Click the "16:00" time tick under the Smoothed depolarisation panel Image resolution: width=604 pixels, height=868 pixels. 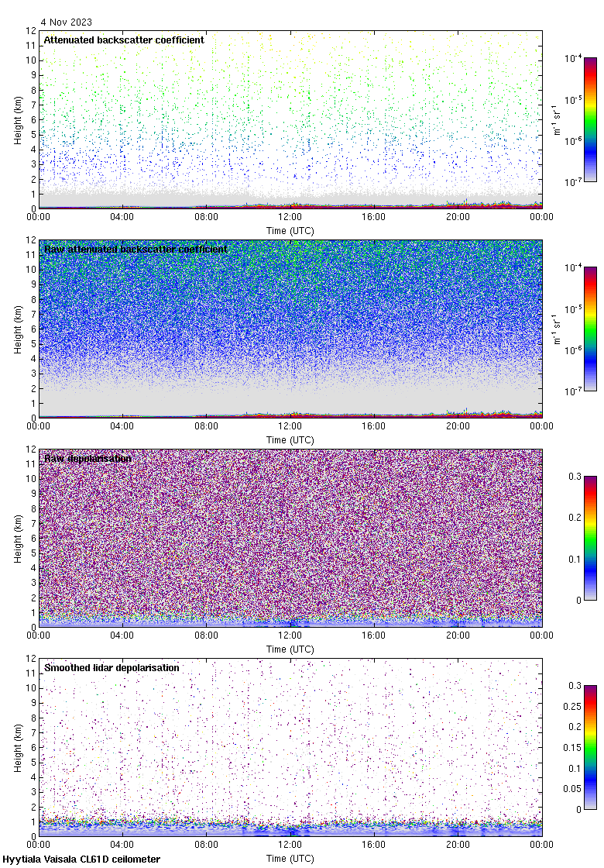pyautogui.click(x=374, y=845)
